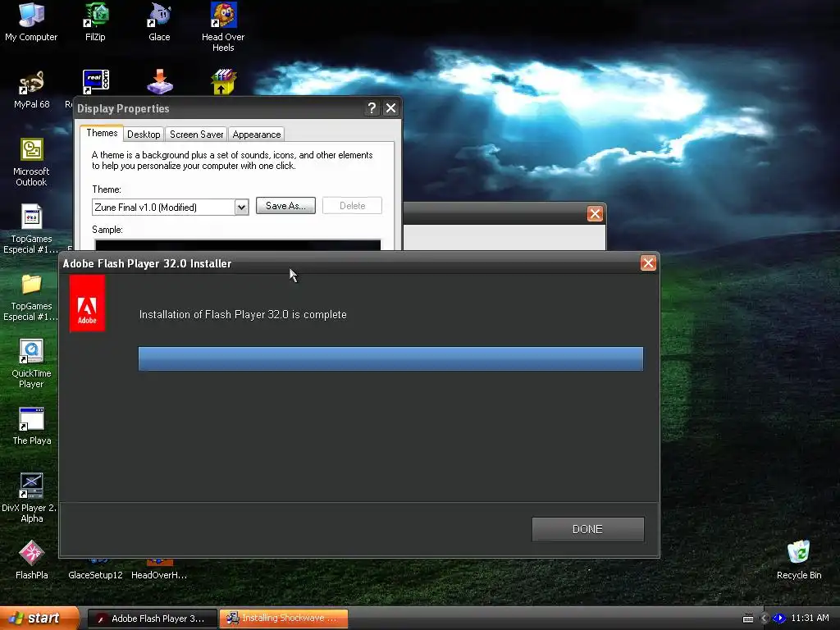Close the Display Properties dialog

391,108
